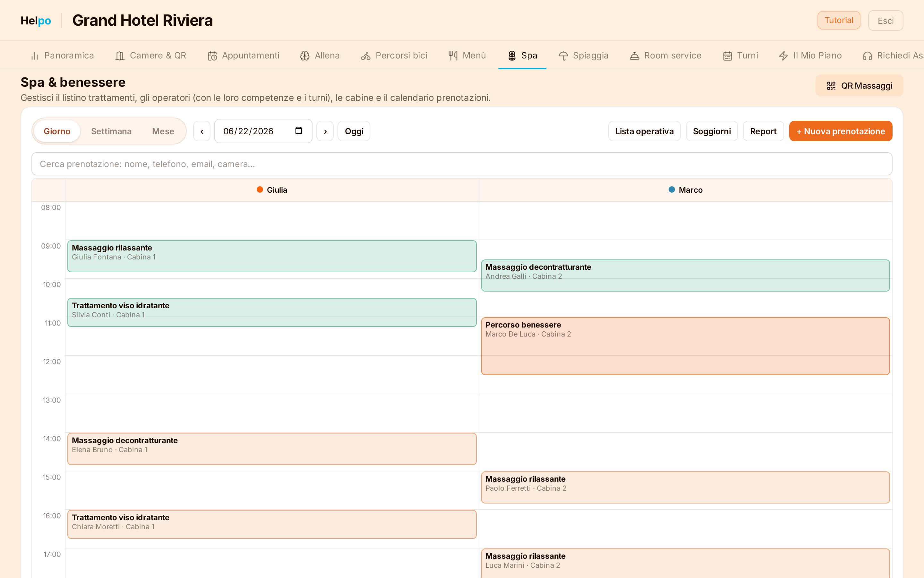Click the Allena brain icon

[x=305, y=56]
